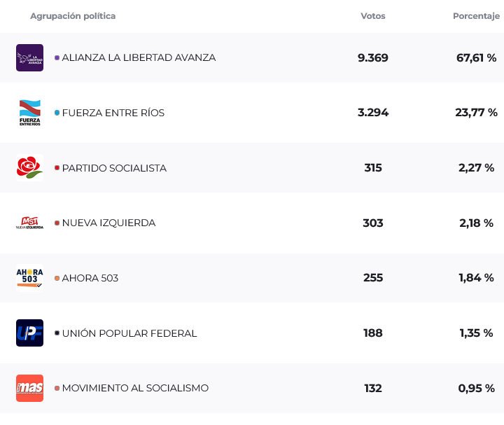Click the Votos column header
The height and width of the screenshot is (425, 504).
(373, 16)
